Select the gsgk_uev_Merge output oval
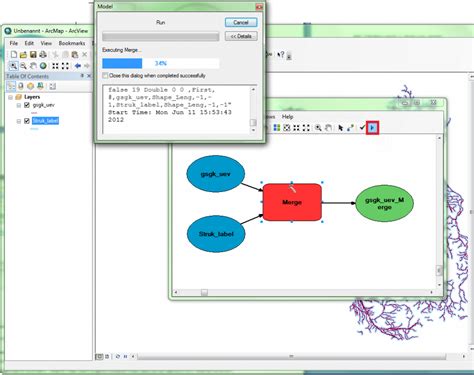Viewport: 474px width, 375px height. [385, 203]
